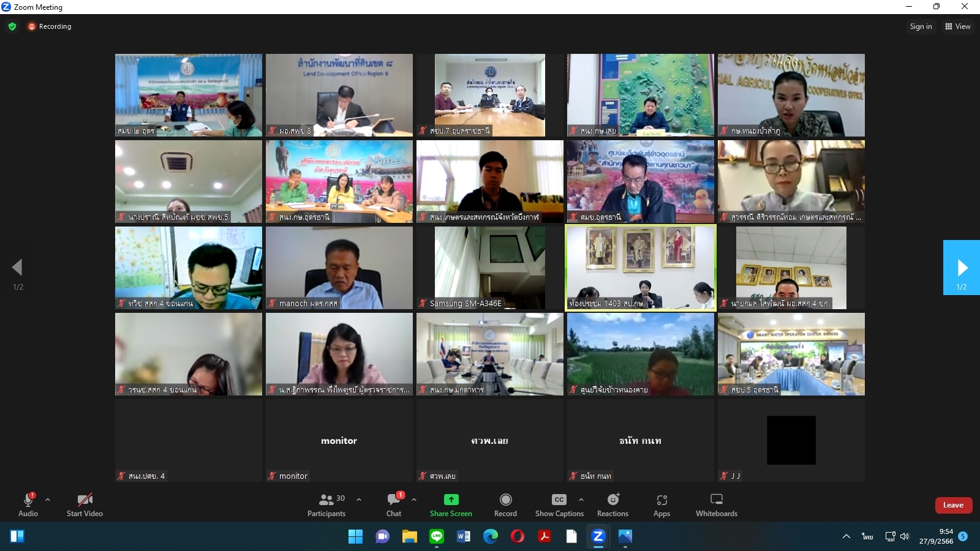Start Share Screen
This screenshot has height=551, width=980.
(451, 505)
